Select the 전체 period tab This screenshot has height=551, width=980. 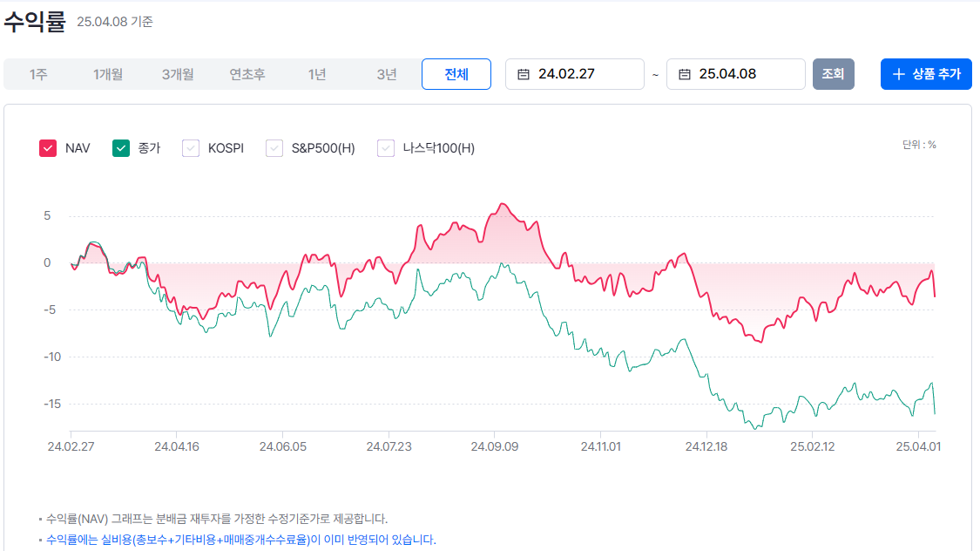[456, 74]
